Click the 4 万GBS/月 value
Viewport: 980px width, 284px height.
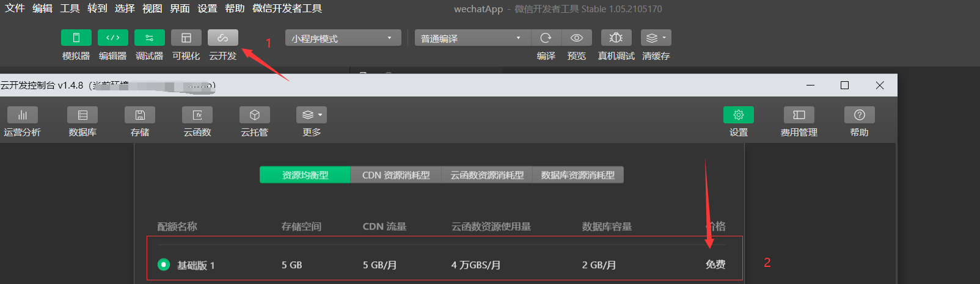point(476,265)
